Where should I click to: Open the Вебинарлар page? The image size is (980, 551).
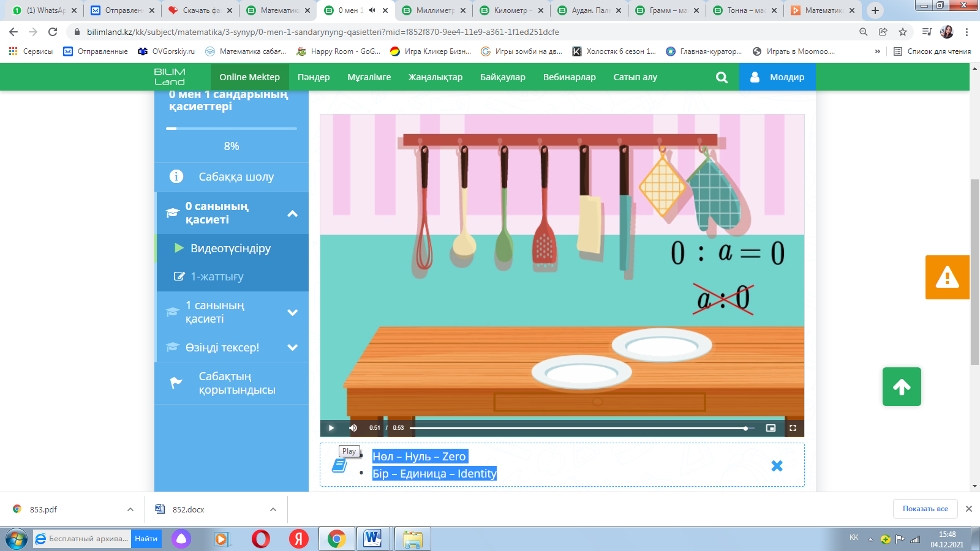570,77
